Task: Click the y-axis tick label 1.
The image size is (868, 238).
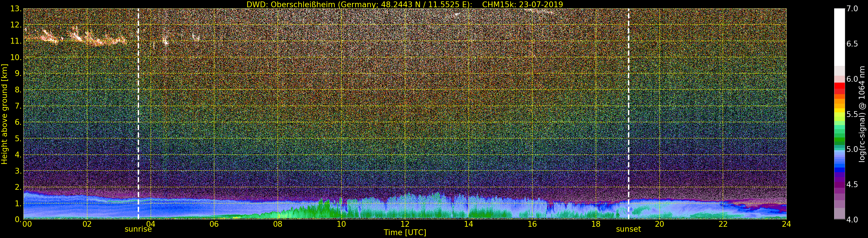Action: 18,203
